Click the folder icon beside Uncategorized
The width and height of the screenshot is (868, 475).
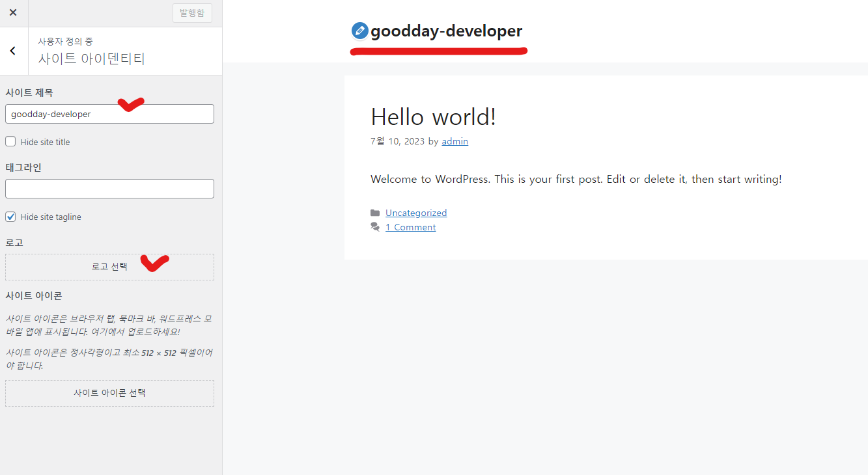(375, 213)
